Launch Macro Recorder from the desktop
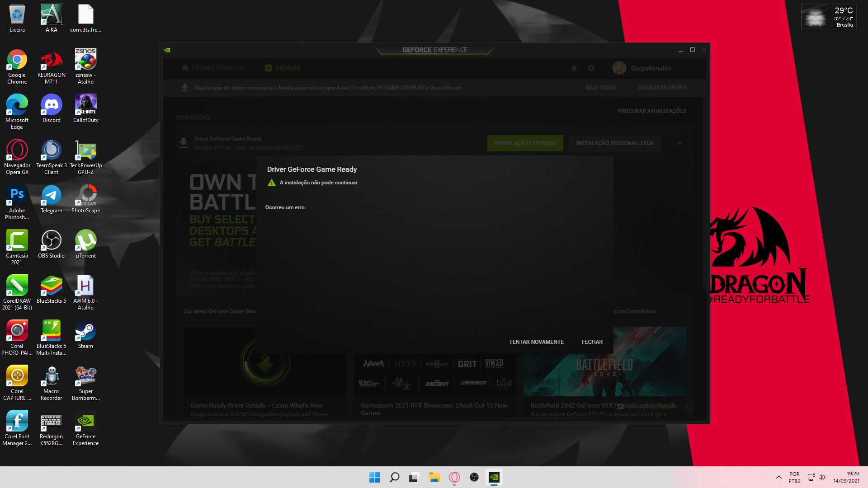Image resolution: width=868 pixels, height=488 pixels. click(51, 383)
